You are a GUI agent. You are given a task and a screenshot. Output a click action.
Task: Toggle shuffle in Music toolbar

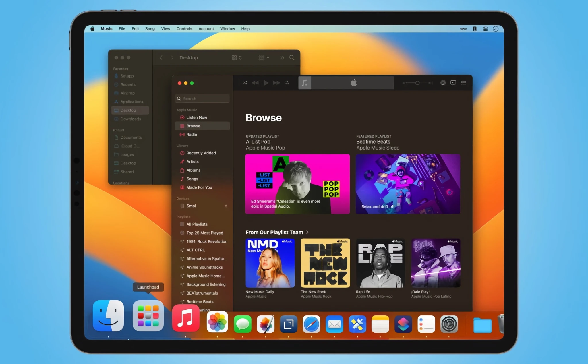245,83
